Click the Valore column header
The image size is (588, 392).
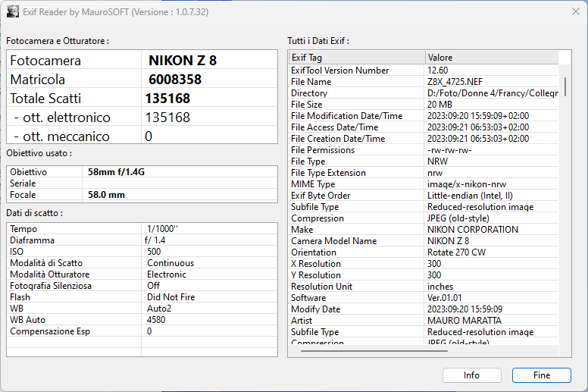click(x=492, y=58)
